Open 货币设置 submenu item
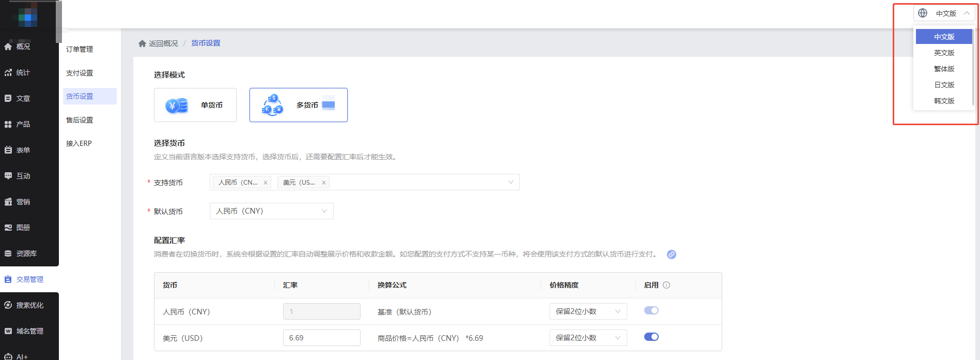Image resolution: width=980 pixels, height=360 pixels. [90, 96]
